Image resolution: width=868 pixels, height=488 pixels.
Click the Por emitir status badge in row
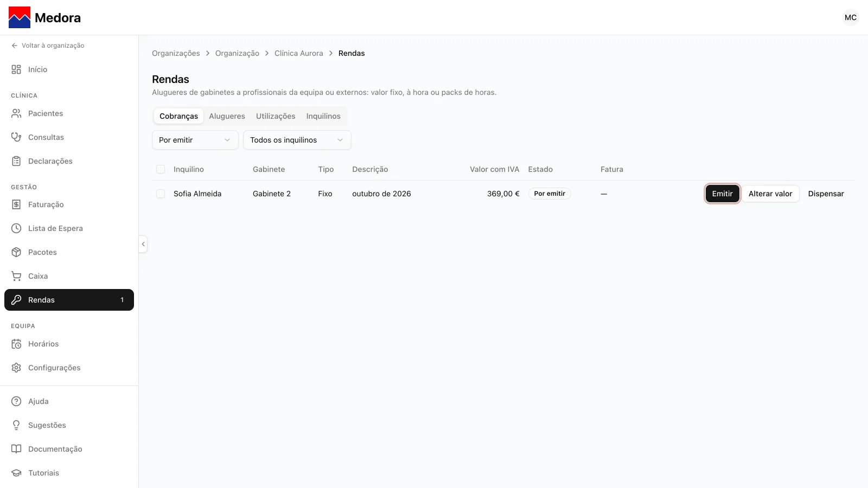(x=550, y=194)
